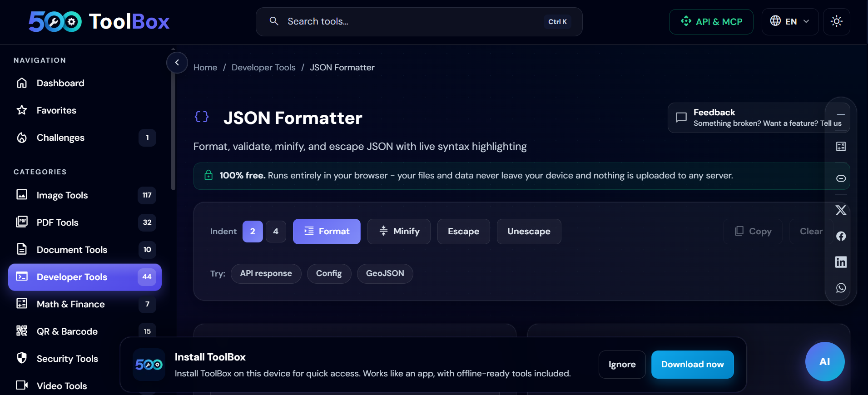Open the PDF Tools category
This screenshot has width=868, height=395.
tap(85, 222)
